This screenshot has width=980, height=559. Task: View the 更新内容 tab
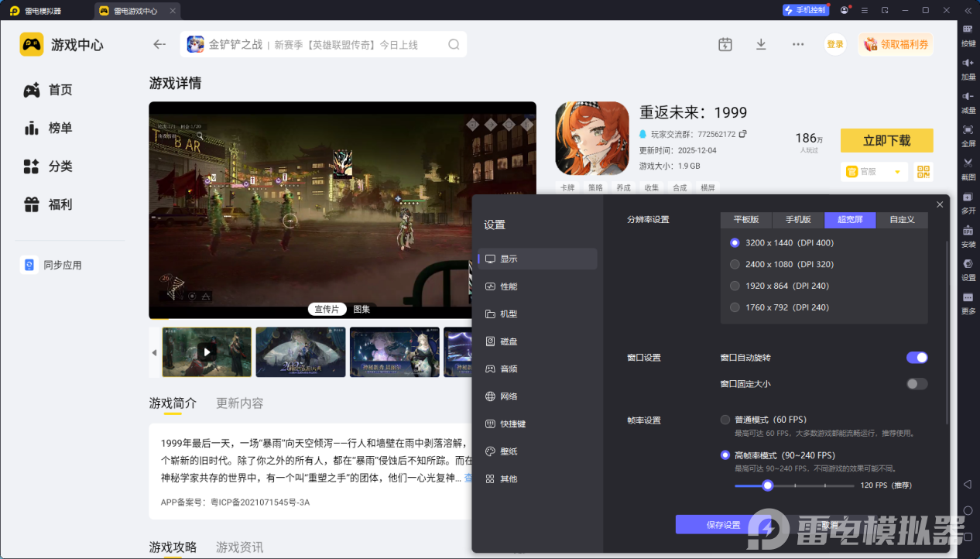click(x=240, y=403)
